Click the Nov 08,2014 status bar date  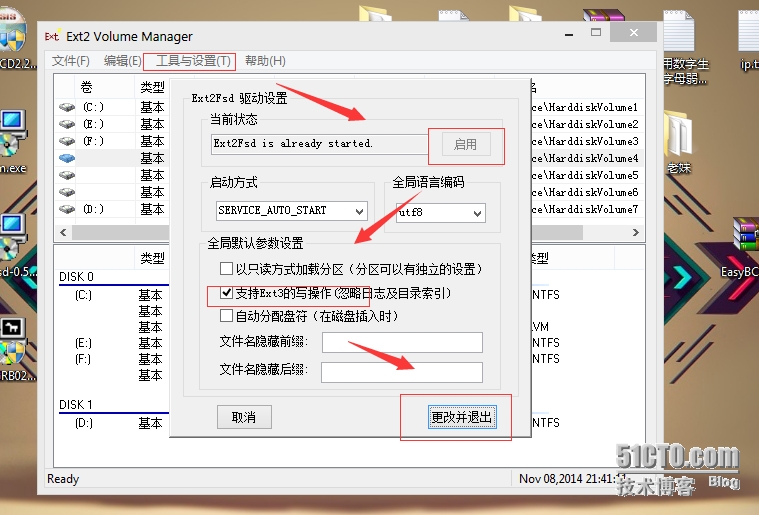pyautogui.click(x=572, y=479)
